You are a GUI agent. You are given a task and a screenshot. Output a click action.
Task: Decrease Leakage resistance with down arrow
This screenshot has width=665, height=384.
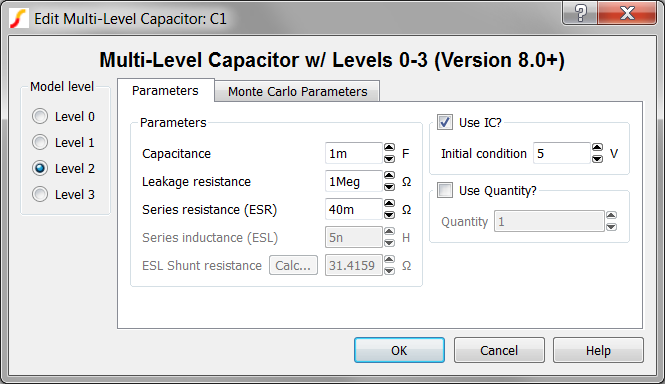[x=389, y=187]
